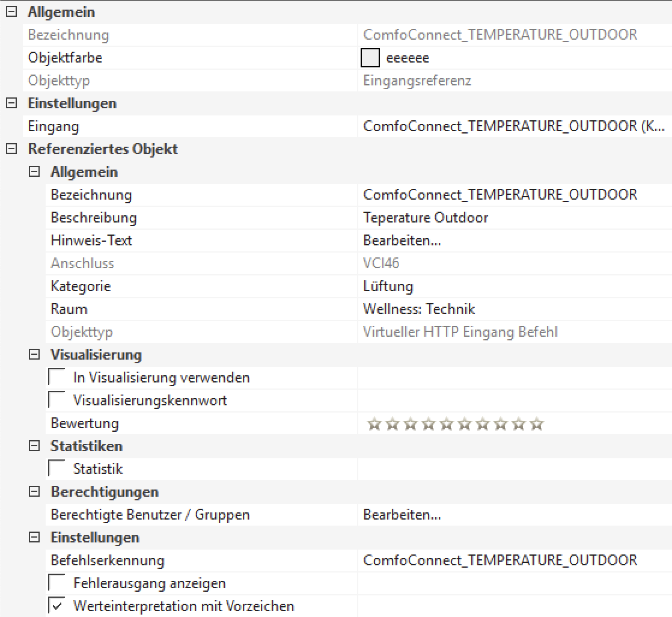Collapse the Berechtigungen subsection
672x617 pixels.
tap(34, 491)
